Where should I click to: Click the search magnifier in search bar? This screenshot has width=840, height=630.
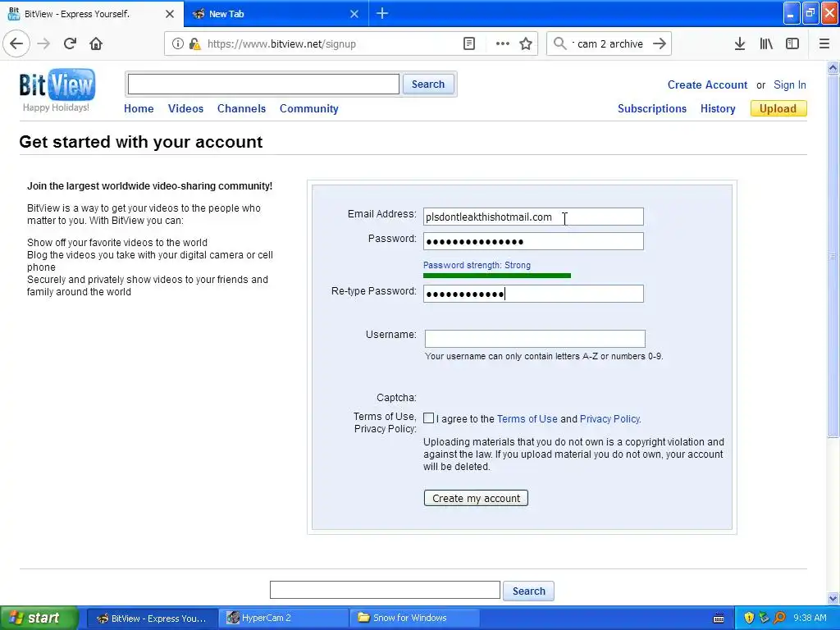tap(559, 43)
